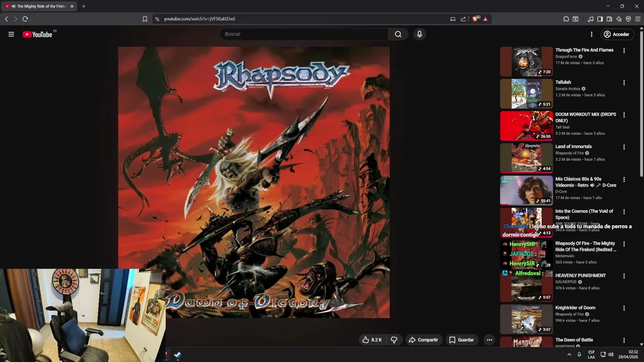Open the network tray icon
Image resolution: width=644 pixels, height=362 pixels.
point(603,354)
